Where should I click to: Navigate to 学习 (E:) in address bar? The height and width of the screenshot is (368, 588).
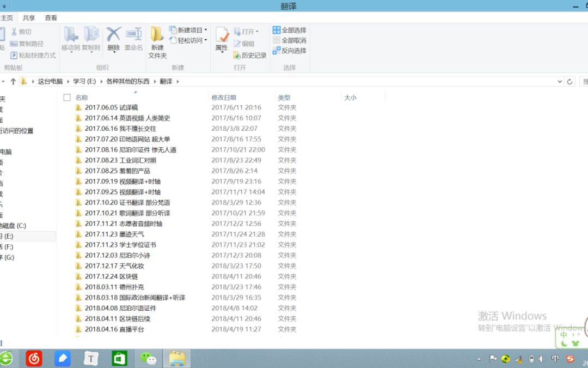coord(84,81)
